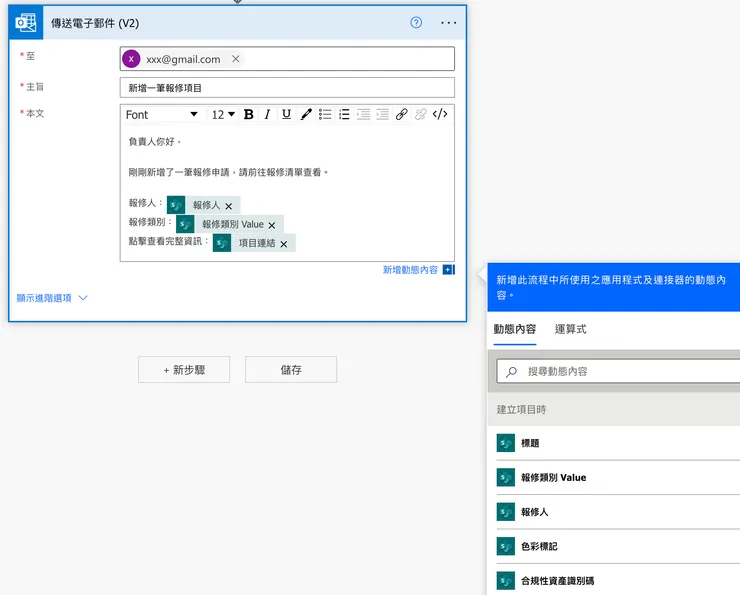The width and height of the screenshot is (740, 595).
Task: Select 合規性資產識別碼 dynamic content
Action: click(x=618, y=581)
